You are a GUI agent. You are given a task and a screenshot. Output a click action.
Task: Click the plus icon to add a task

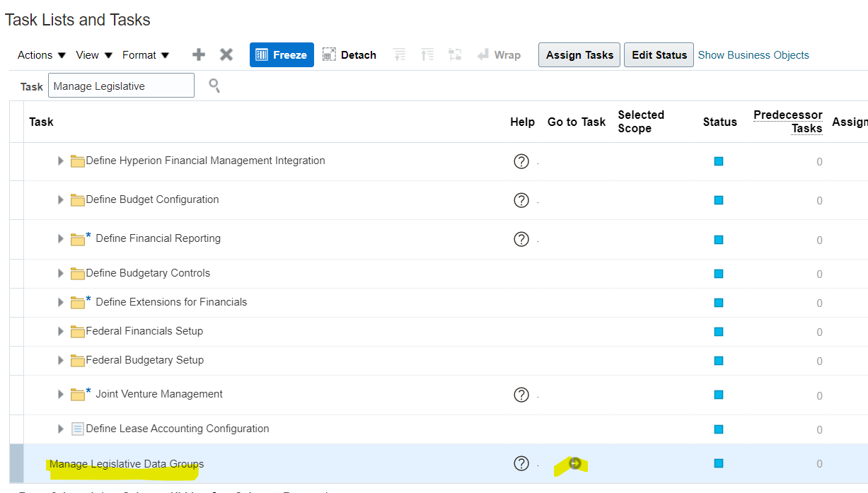click(x=199, y=54)
